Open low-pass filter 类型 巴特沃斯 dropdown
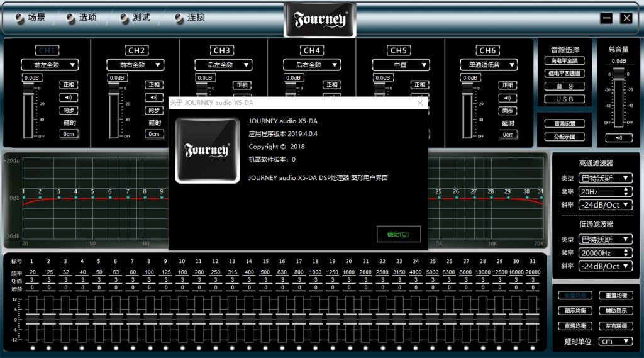 click(606, 239)
